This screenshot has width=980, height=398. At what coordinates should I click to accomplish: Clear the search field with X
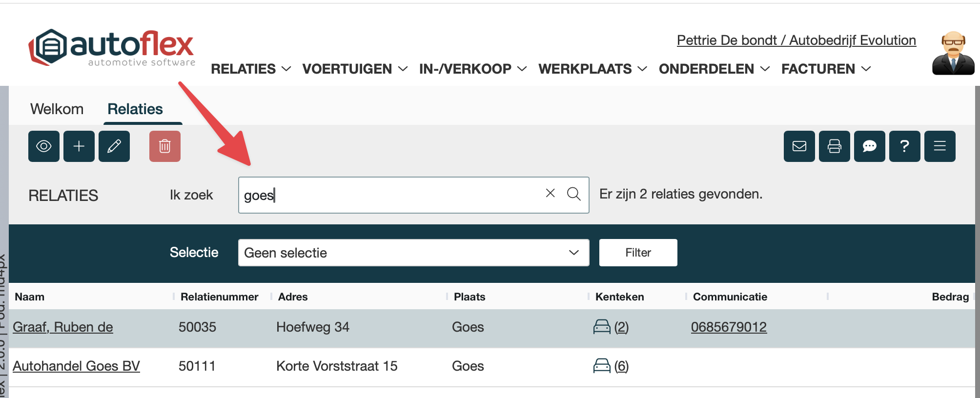(551, 193)
